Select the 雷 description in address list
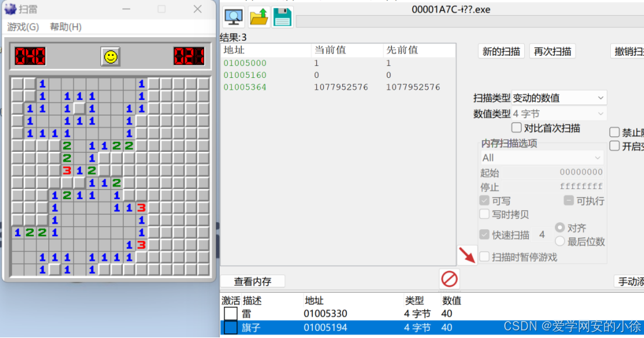 coord(247,314)
